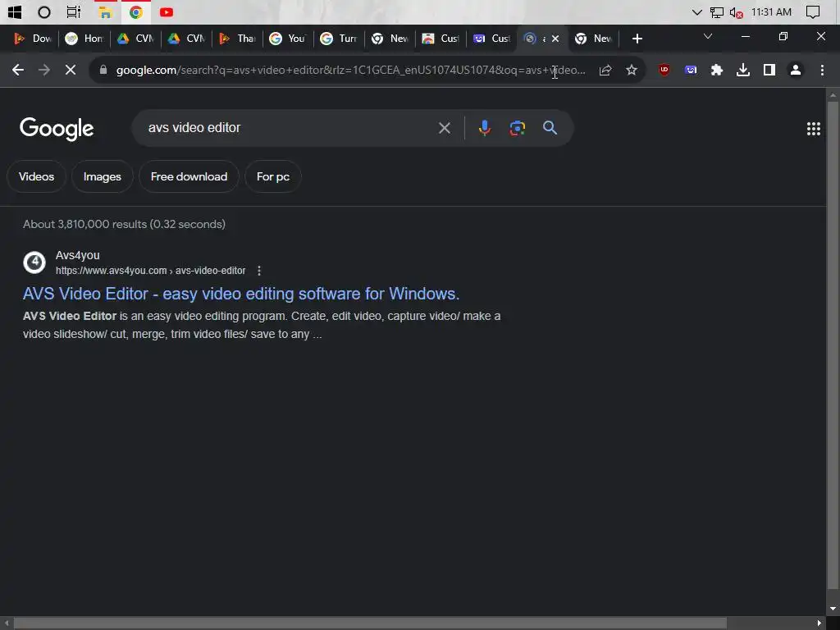Stop loading the page
The height and width of the screenshot is (630, 840).
[x=71, y=70]
